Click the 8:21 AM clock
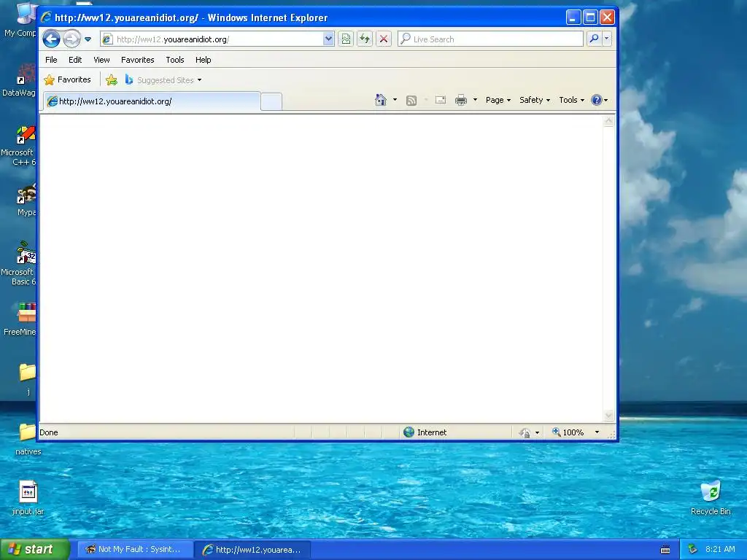The image size is (747, 560). pos(720,549)
